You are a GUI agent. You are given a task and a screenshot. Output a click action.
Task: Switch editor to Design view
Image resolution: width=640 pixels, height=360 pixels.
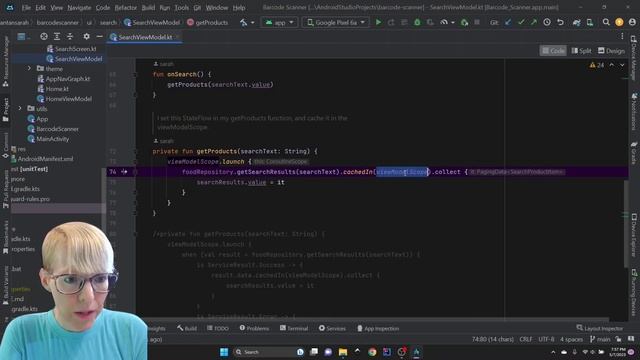pyautogui.click(x=611, y=51)
